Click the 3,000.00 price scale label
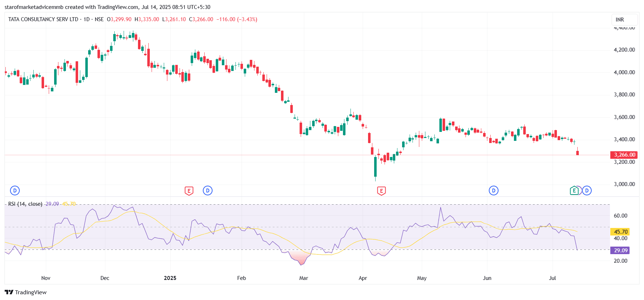The image size is (644, 300). pos(624,184)
